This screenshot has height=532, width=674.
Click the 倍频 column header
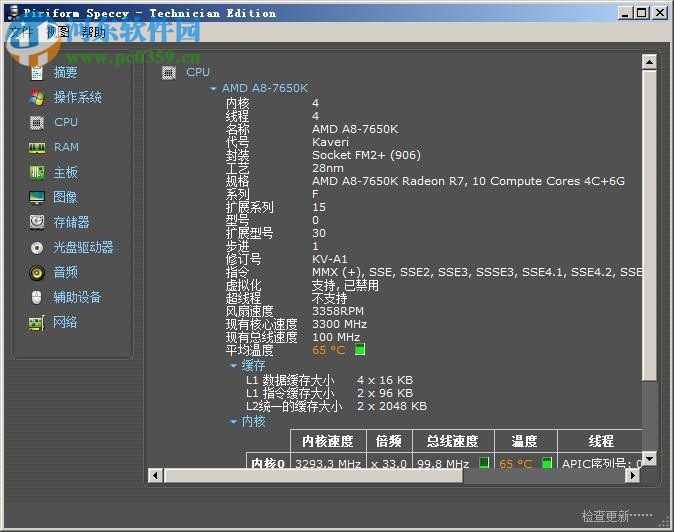pos(389,441)
